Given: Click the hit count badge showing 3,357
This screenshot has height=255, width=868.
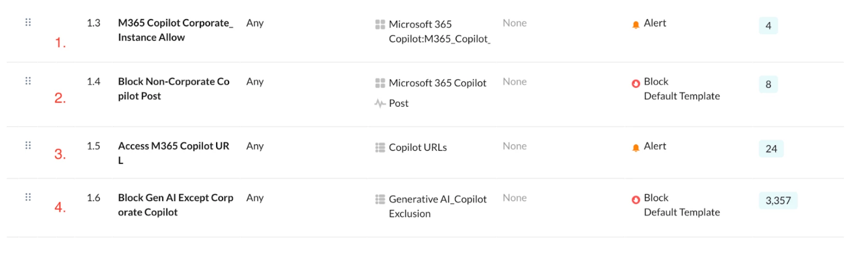Looking at the screenshot, I should pyautogui.click(x=778, y=200).
